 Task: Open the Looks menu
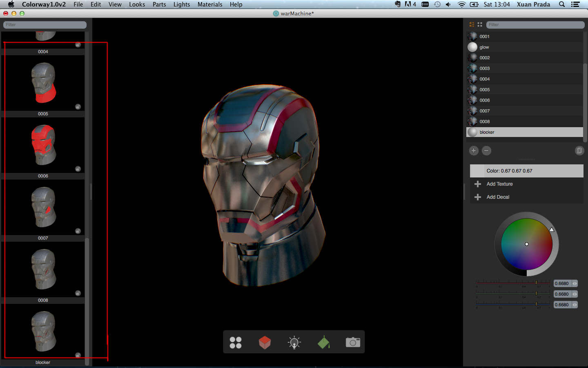point(137,4)
